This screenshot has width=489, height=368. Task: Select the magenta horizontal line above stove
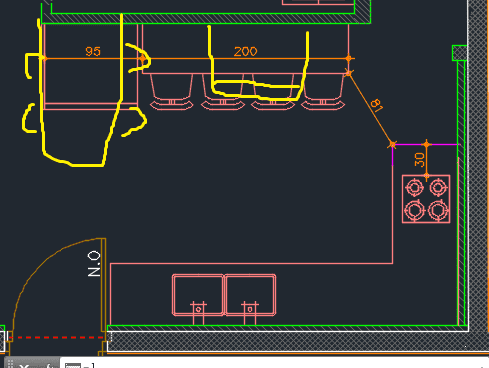[x=425, y=144]
